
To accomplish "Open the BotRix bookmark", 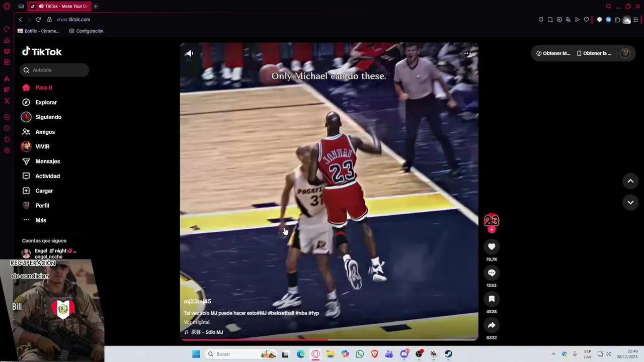I will click(x=38, y=31).
